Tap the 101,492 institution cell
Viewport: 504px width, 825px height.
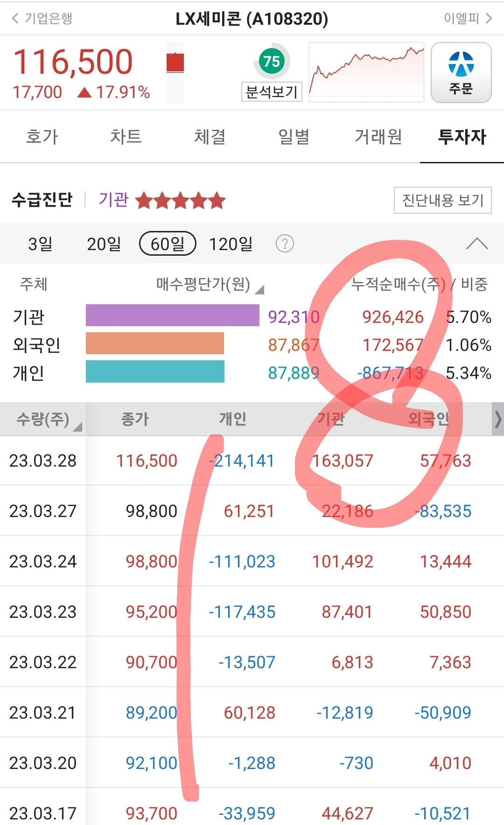pyautogui.click(x=343, y=561)
